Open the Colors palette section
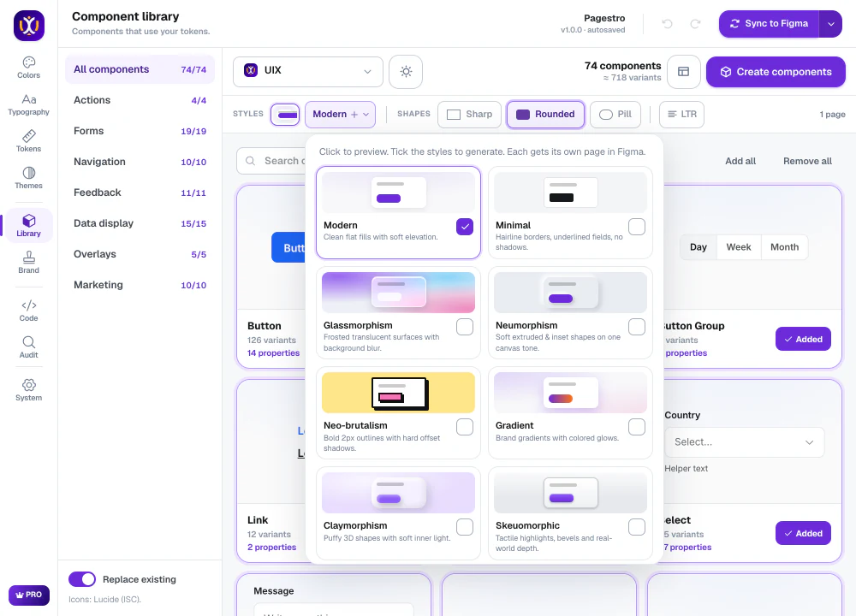This screenshot has height=616, width=856. (x=28, y=68)
